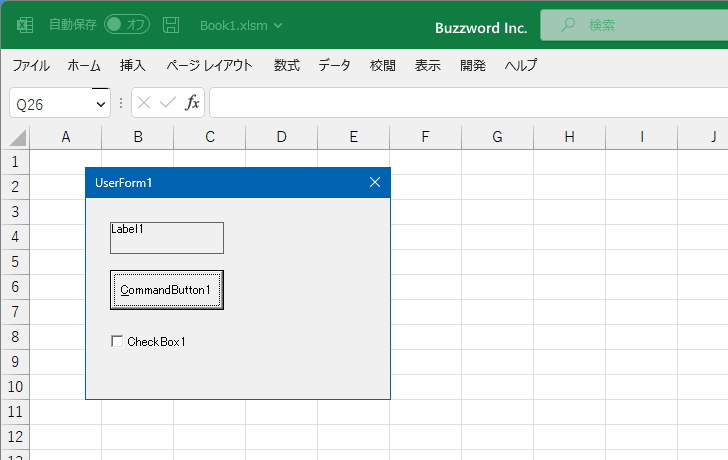Image resolution: width=728 pixels, height=460 pixels.
Task: Expand the Name Box dropdown arrow
Action: tap(101, 104)
